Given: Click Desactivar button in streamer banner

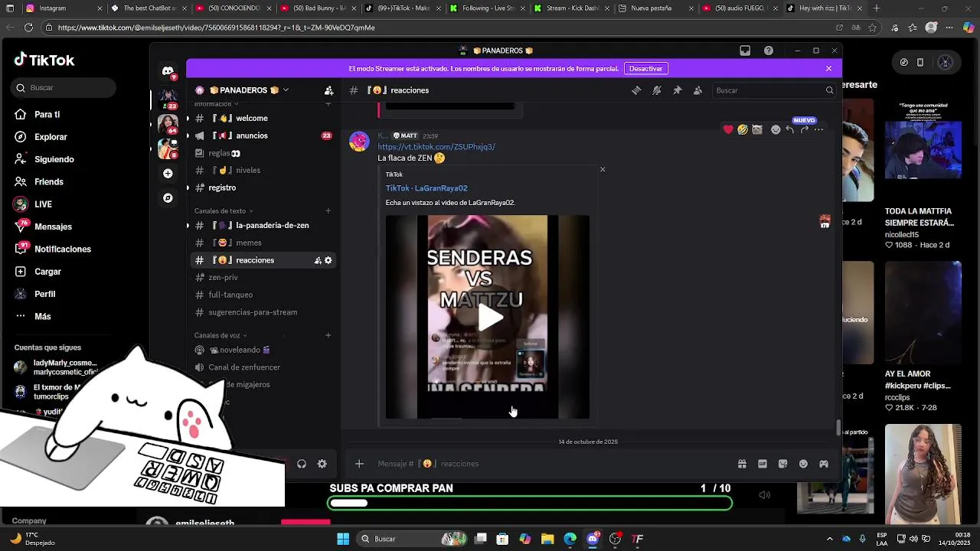Looking at the screenshot, I should point(645,68).
